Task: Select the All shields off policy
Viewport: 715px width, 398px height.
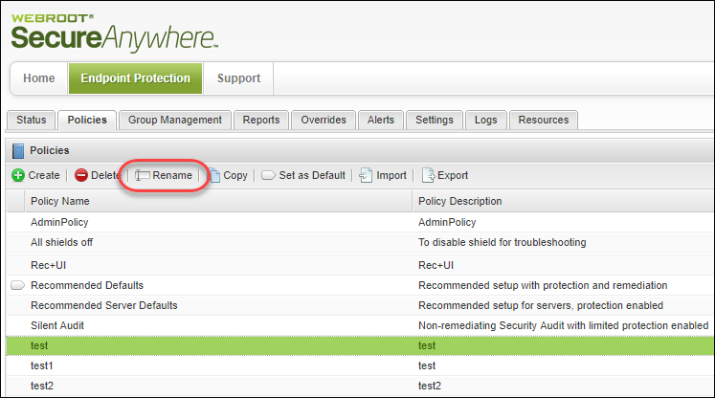Action: 62,242
